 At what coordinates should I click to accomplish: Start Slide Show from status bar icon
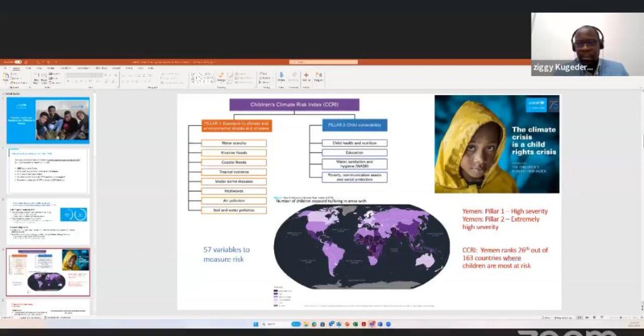pyautogui.click(x=602, y=318)
